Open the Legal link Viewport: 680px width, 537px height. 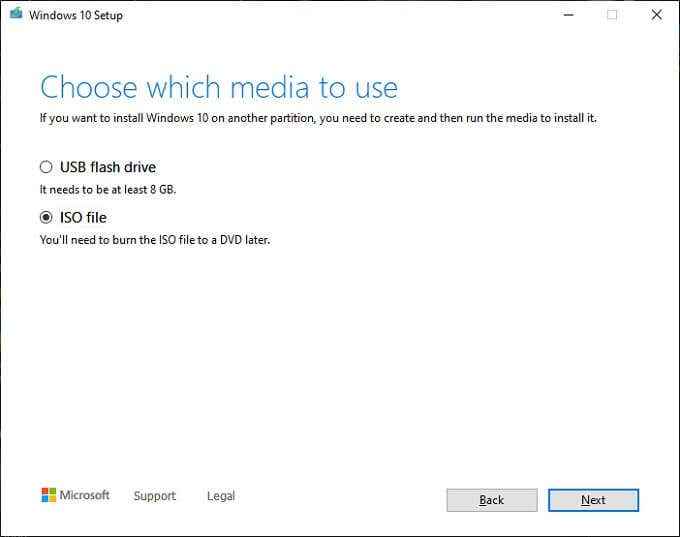coord(221,496)
